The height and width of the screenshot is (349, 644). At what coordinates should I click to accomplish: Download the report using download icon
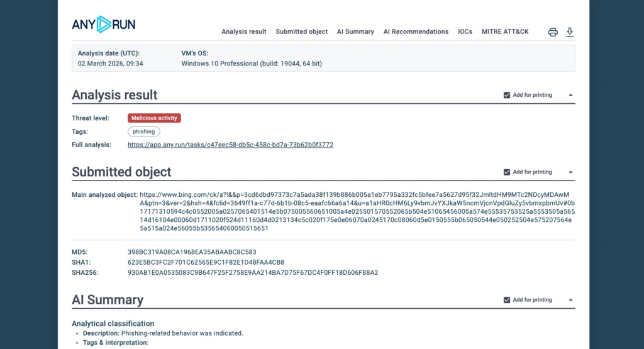pos(570,31)
